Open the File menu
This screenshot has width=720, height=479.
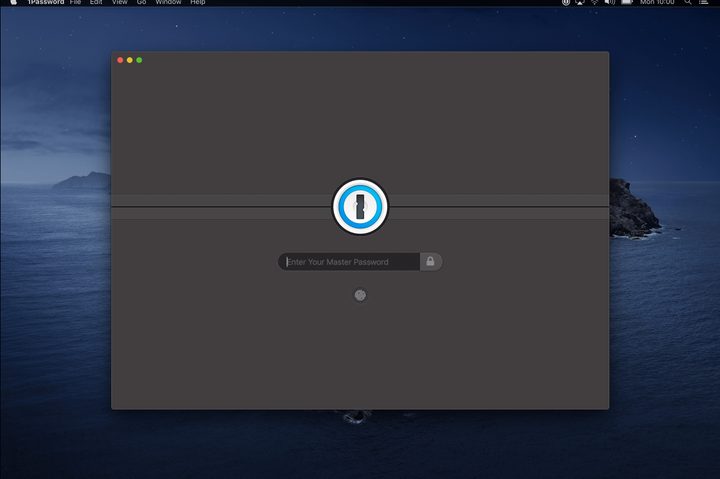click(x=75, y=2)
